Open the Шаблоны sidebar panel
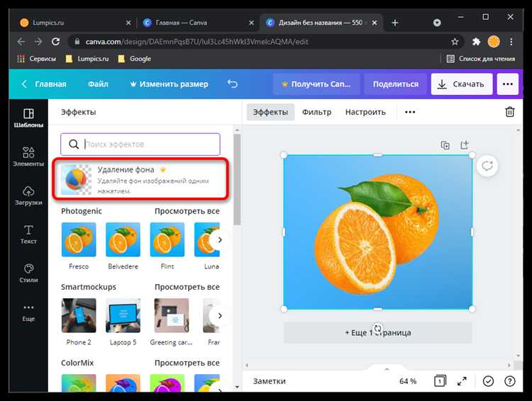 [x=28, y=118]
